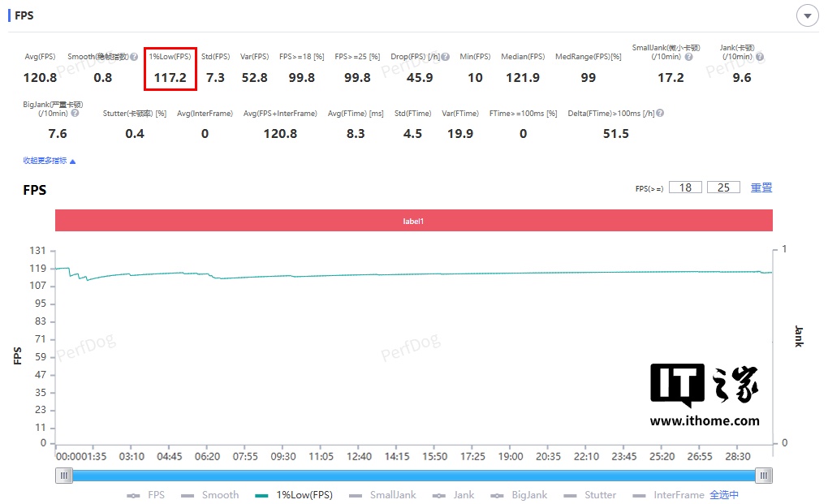Click help icon next to Jank(/10min)
The height and width of the screenshot is (504, 828).
(759, 57)
